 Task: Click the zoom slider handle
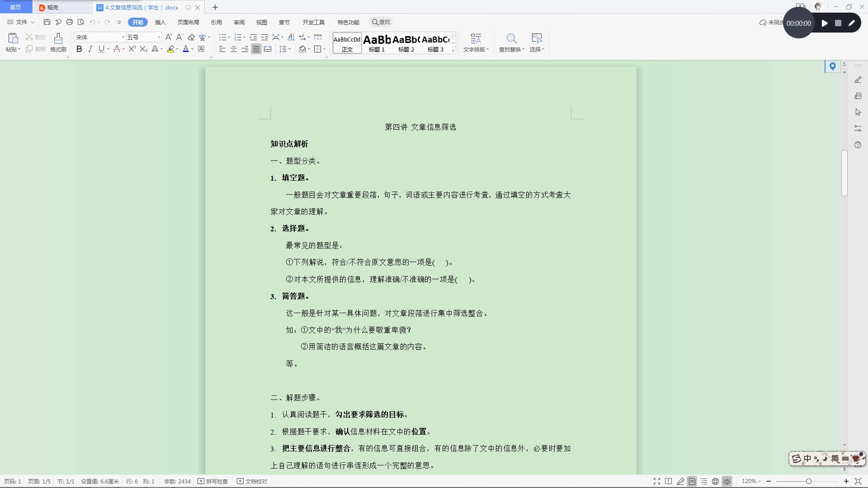(808, 482)
